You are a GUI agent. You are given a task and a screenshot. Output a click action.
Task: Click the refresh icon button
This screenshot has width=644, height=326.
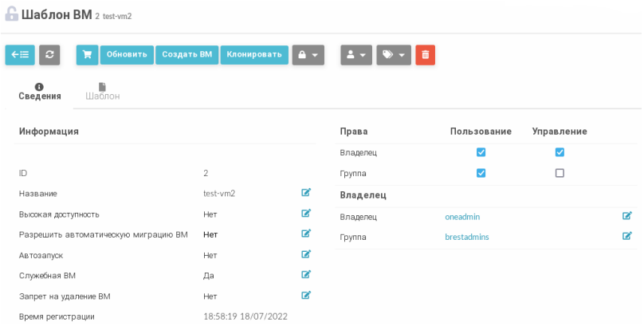pyautogui.click(x=49, y=54)
